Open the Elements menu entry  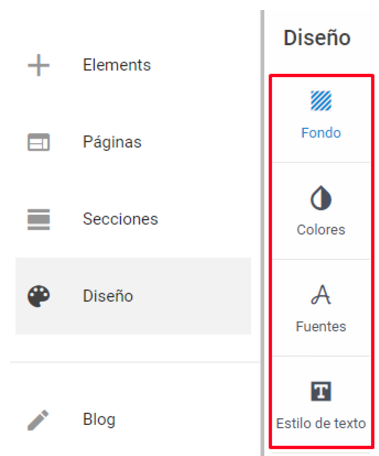(117, 65)
